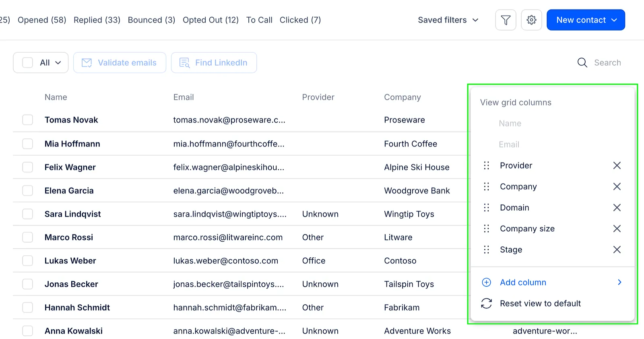This screenshot has width=644, height=339.
Task: Switch to the Replied (33) tab
Action: click(97, 20)
